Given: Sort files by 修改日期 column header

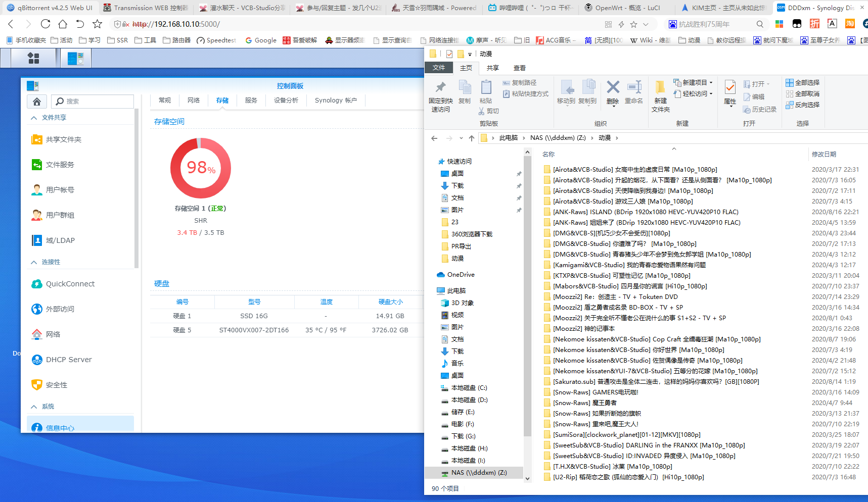Looking at the screenshot, I should (x=824, y=155).
